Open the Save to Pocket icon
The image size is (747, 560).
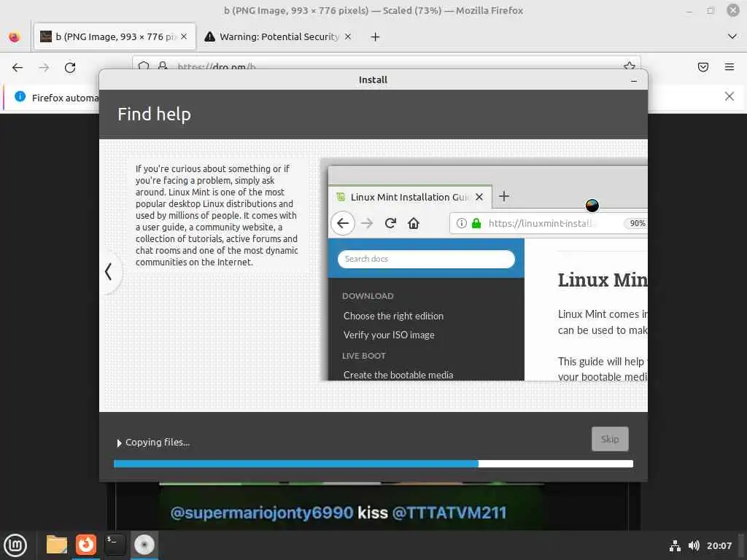703,67
